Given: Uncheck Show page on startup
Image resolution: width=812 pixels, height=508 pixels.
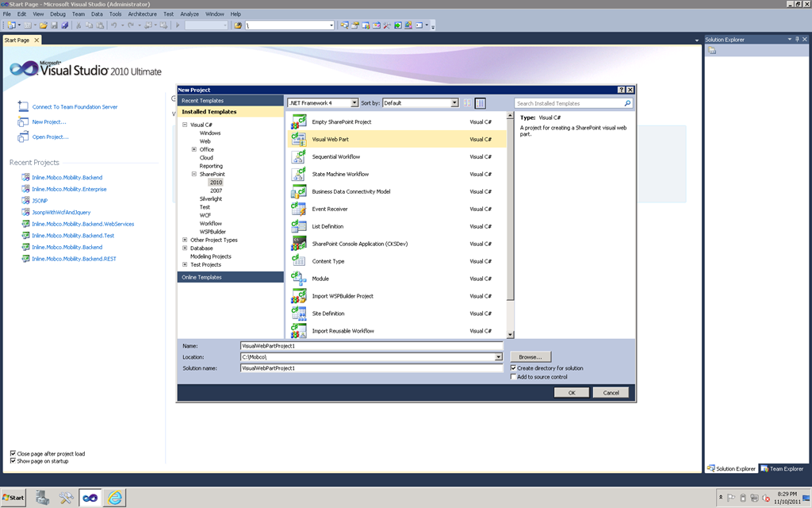Looking at the screenshot, I should (x=13, y=461).
